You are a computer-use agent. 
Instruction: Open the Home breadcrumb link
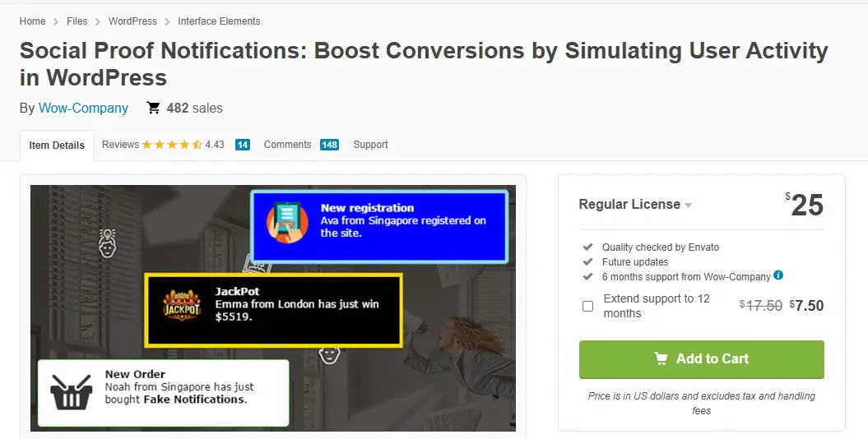click(32, 21)
